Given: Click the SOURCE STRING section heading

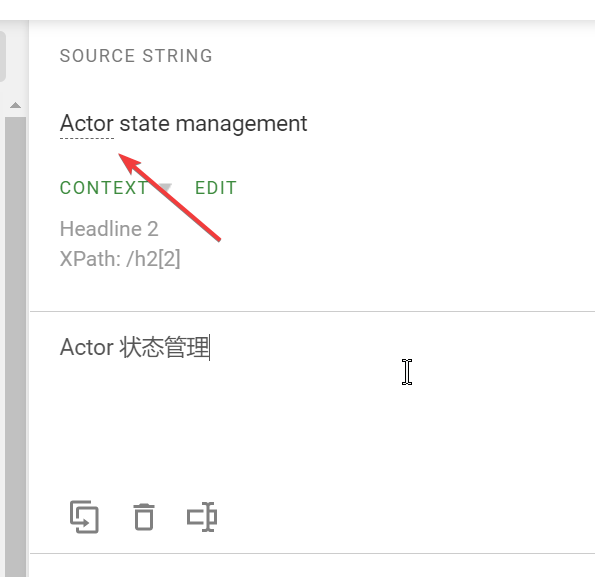Looking at the screenshot, I should click(136, 56).
